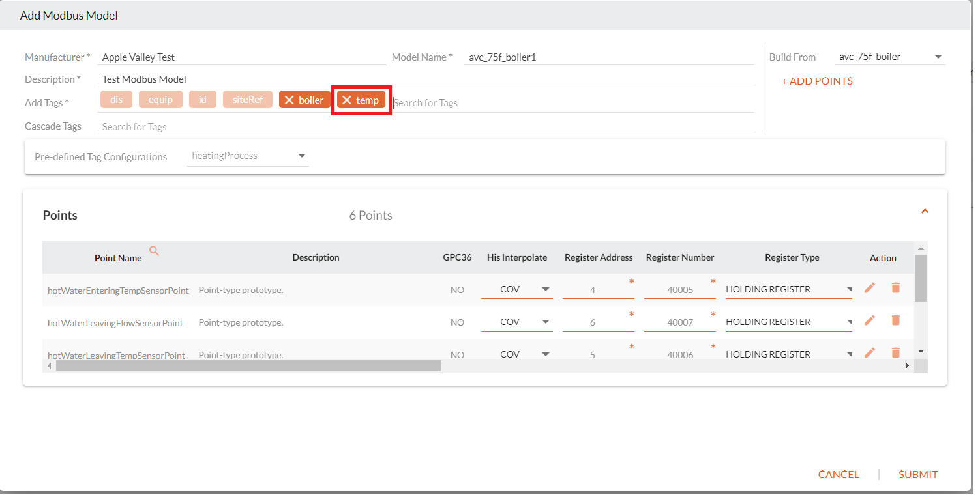Select the dis tag chip
This screenshot has height=497, width=980.
117,100
